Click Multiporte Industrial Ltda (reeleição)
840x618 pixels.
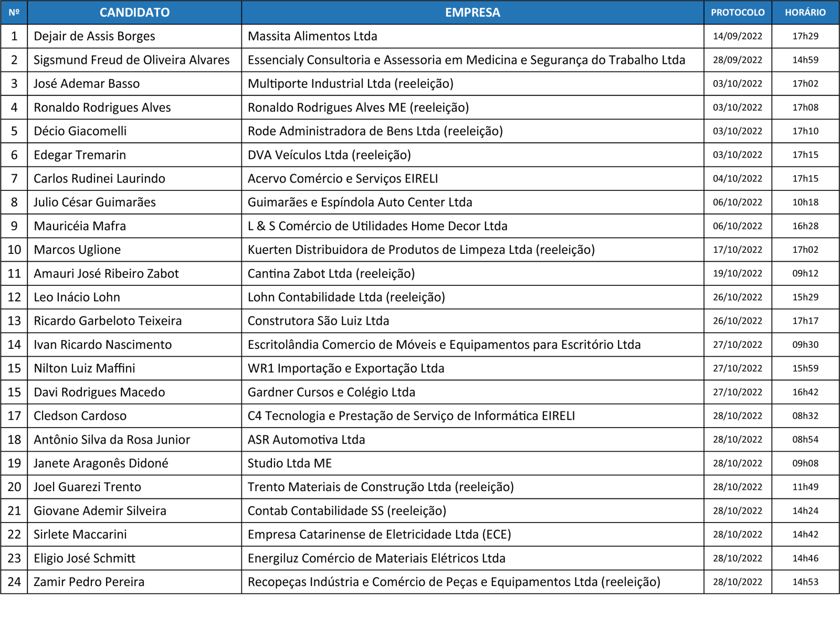351,83
